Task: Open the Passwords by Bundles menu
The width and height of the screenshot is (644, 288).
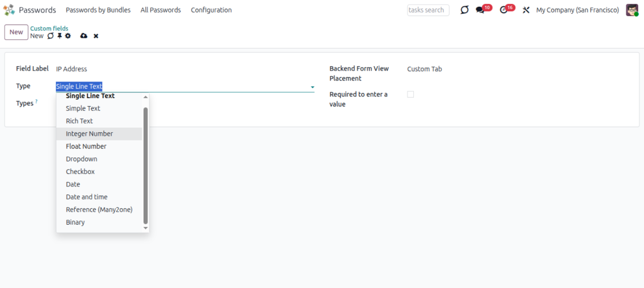Action: [98, 10]
